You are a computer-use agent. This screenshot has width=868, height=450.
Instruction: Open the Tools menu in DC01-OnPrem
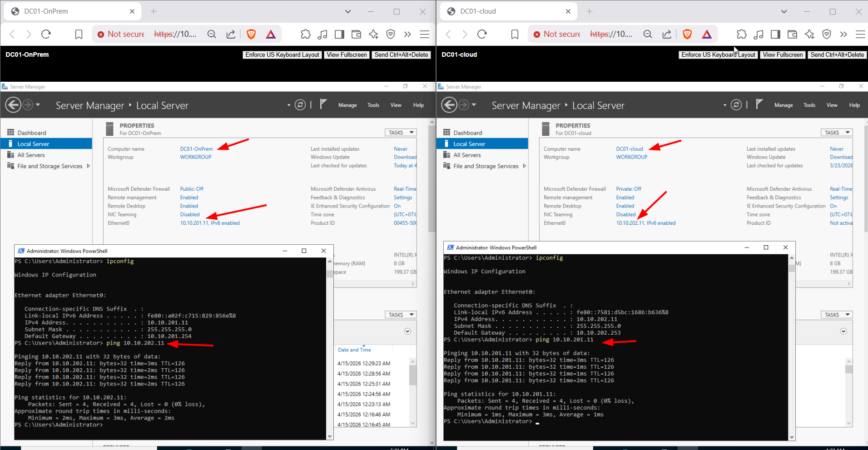tap(373, 105)
